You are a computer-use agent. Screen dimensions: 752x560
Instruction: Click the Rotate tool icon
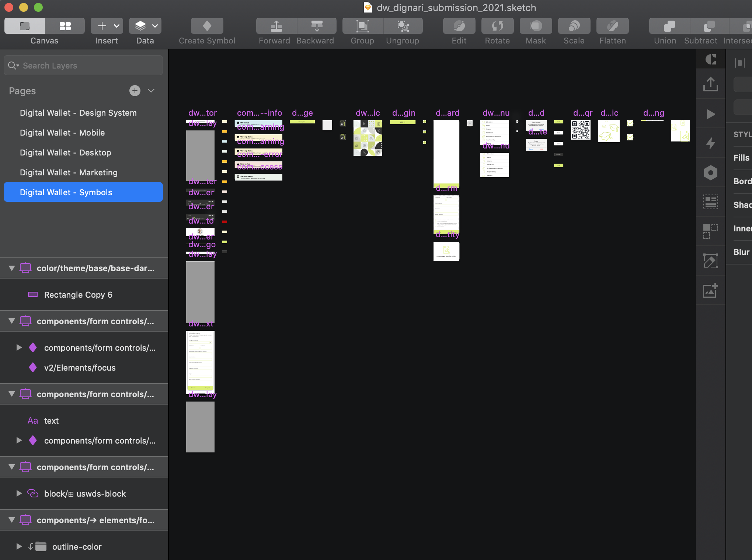(x=497, y=26)
